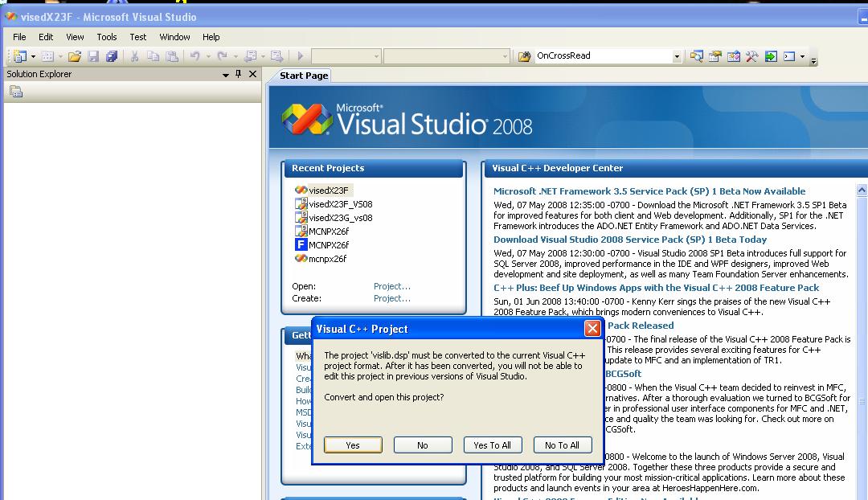Viewport: 868px width, 500px height.
Task: Open recent project mcnpx26f in lowercase
Action: [x=327, y=259]
